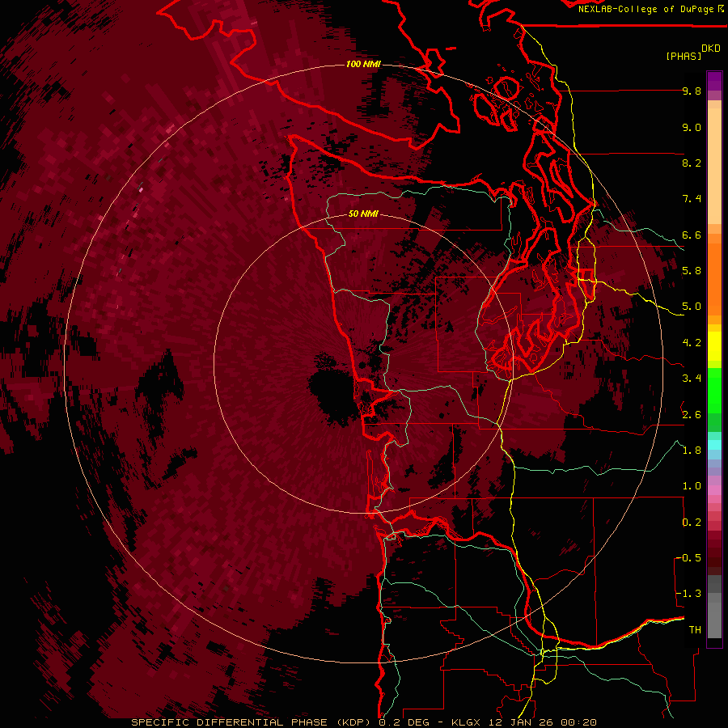Viewport: 728px width, 728px height.
Task: Click the SPECIFIC DIFFERENTIAL PHASE (KDP) title text
Action: [x=252, y=722]
